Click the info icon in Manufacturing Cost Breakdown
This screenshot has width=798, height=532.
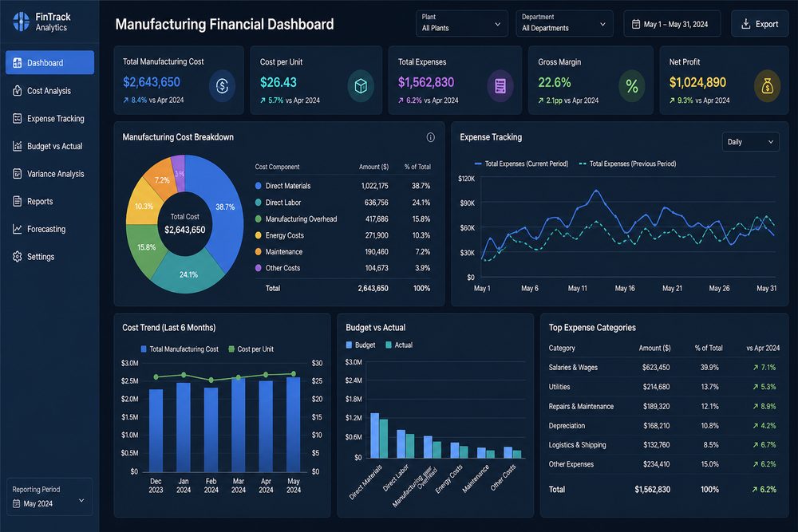[431, 137]
